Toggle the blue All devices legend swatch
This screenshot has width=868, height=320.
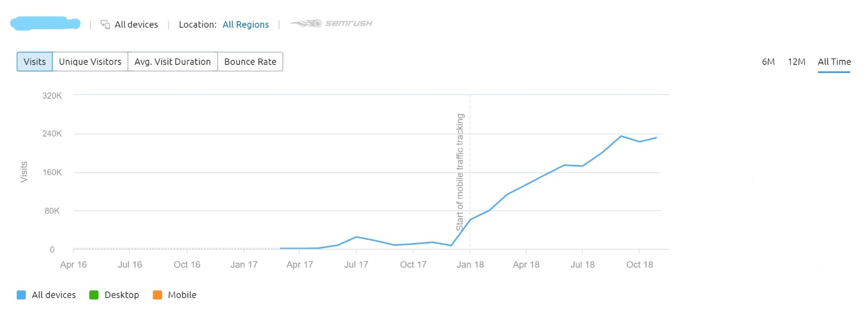(21, 295)
